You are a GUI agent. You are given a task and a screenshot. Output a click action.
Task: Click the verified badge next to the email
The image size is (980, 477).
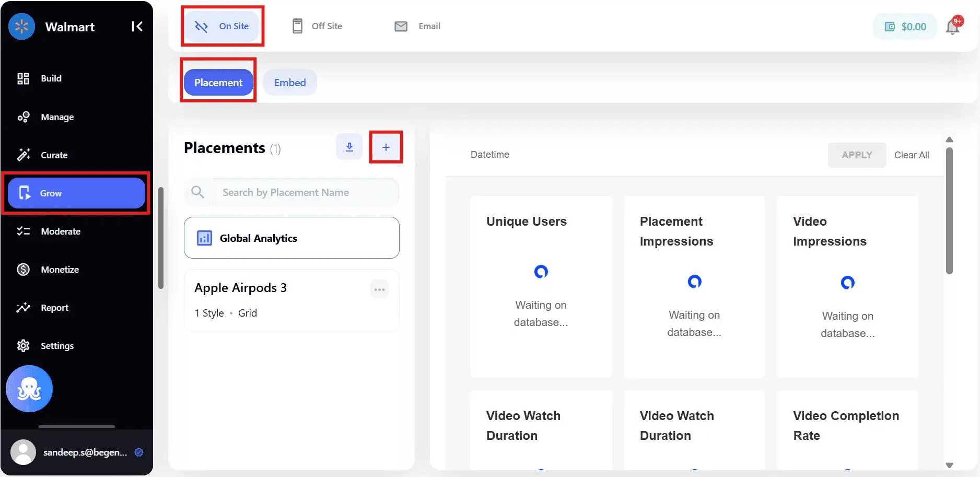[139, 452]
